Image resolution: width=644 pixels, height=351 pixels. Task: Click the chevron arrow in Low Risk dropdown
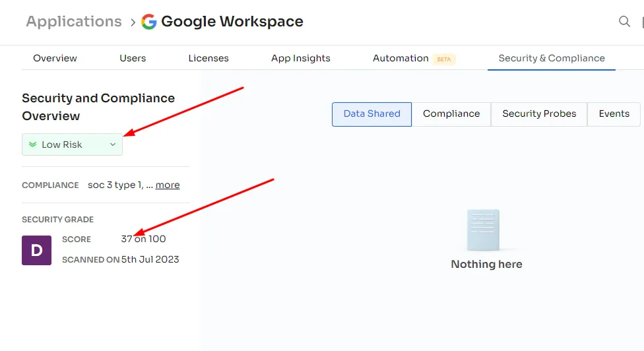click(x=113, y=144)
